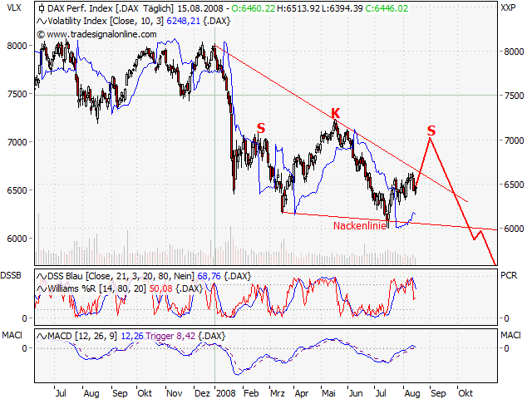
Task: Click the DSS Blau [Close, 21, 3, 20, 80, Nein] legend
Action: [121, 276]
